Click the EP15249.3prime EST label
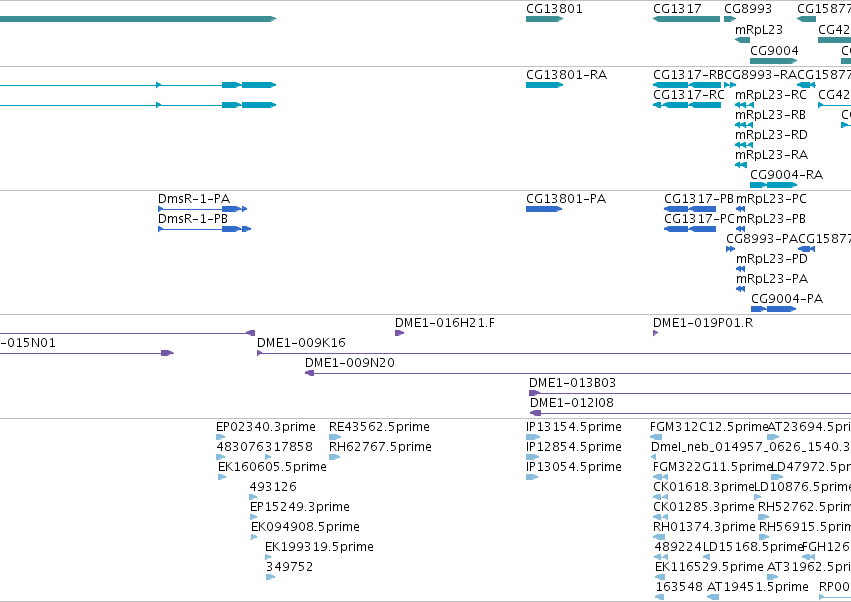 click(x=300, y=507)
